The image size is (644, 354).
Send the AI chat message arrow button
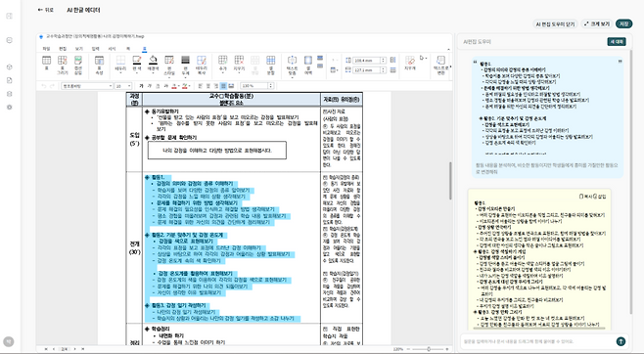(621, 341)
